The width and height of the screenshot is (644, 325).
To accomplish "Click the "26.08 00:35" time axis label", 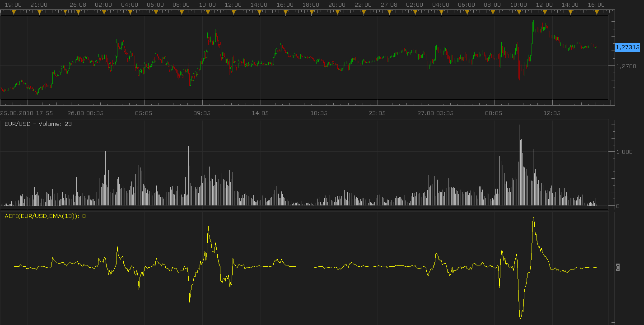I will pos(85,113).
